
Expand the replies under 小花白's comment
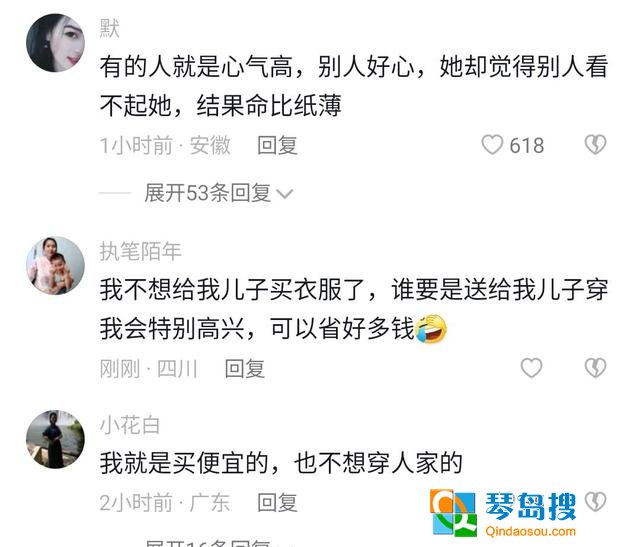point(207,543)
